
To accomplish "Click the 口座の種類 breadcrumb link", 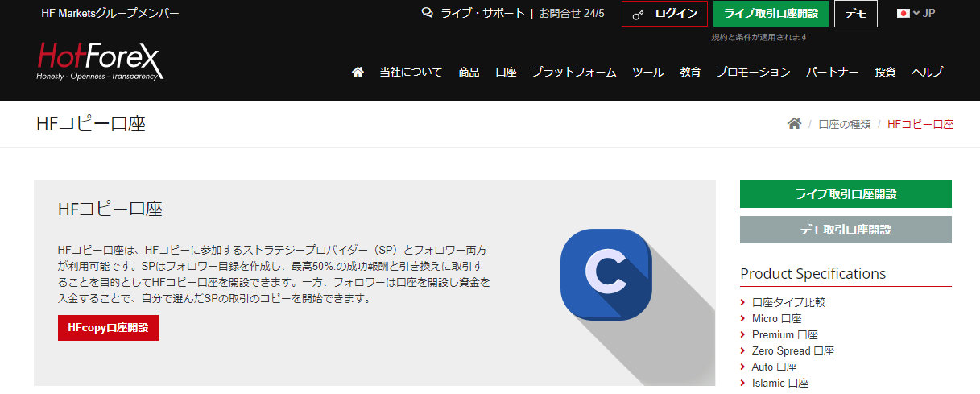I will tap(845, 125).
